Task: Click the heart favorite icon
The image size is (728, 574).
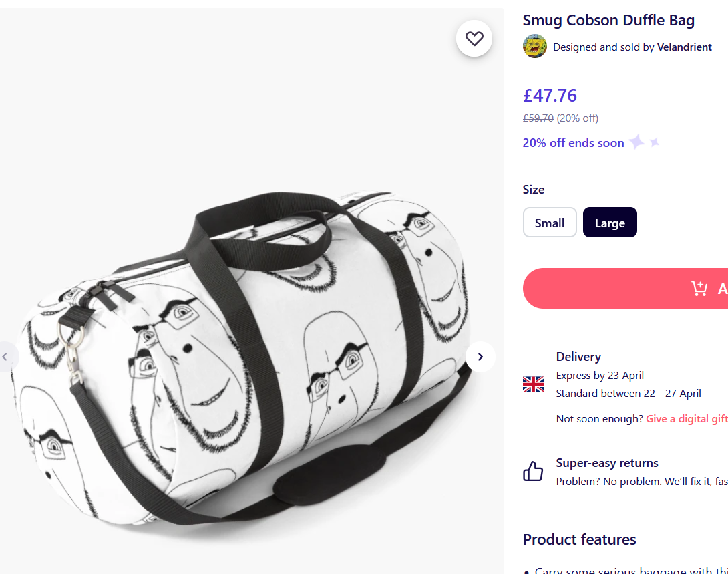Action: (x=474, y=39)
